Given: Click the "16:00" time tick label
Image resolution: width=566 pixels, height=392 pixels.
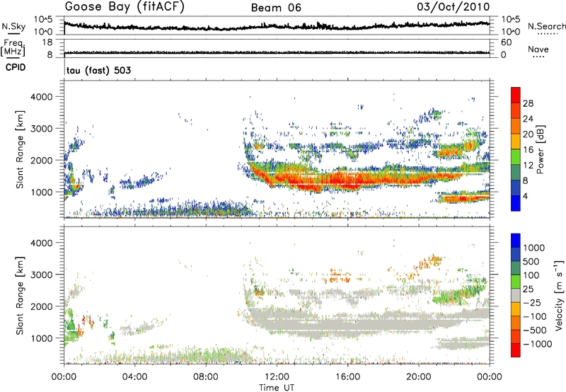Looking at the screenshot, I should (347, 377).
